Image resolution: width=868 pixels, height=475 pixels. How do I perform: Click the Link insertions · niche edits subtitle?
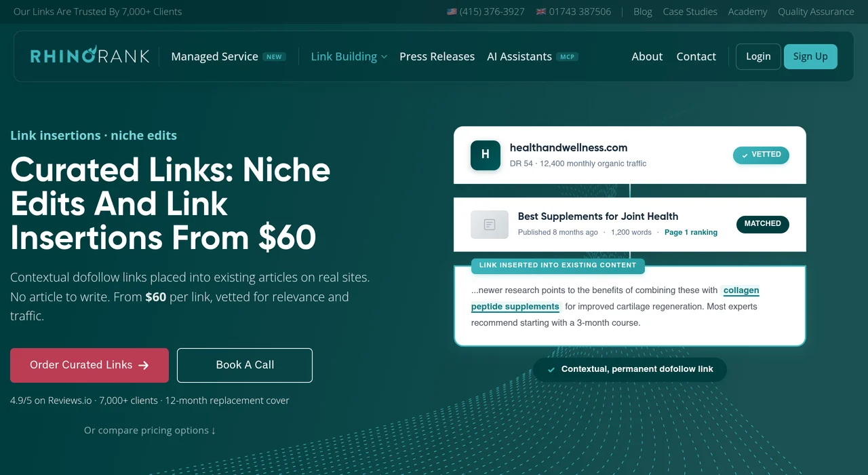pos(94,136)
